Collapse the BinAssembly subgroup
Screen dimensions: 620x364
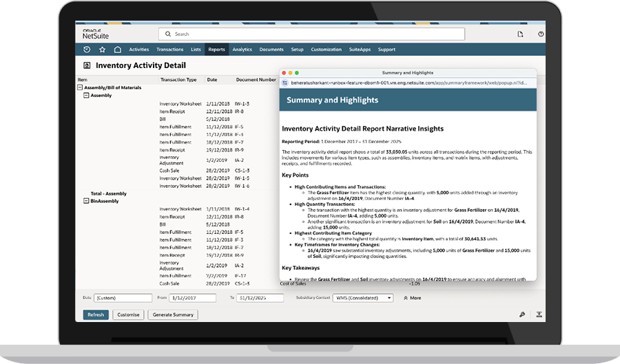(86, 201)
